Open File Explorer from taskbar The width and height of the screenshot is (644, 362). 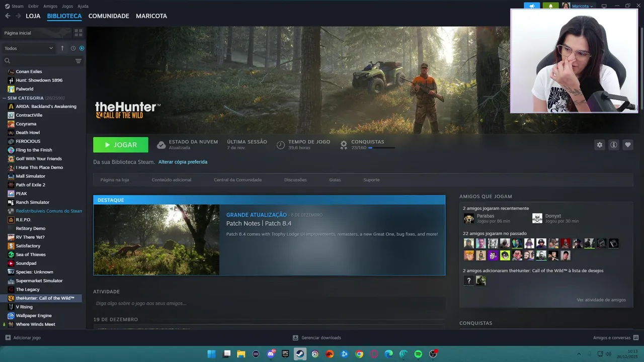click(241, 354)
